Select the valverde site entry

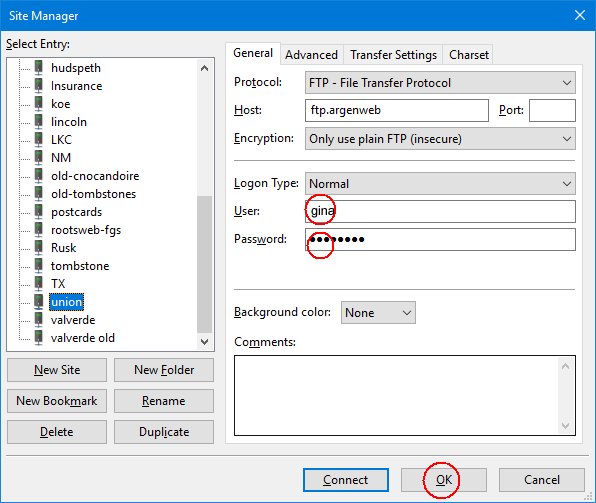(73, 319)
